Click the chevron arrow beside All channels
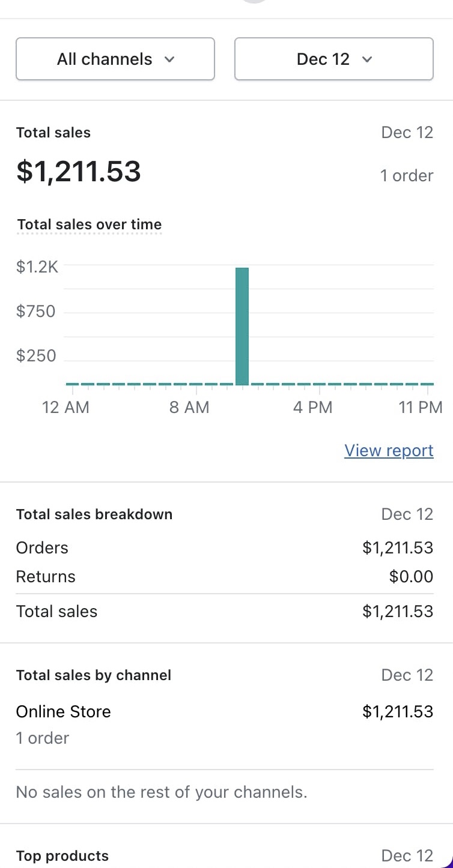This screenshot has height=868, width=453. 169,59
